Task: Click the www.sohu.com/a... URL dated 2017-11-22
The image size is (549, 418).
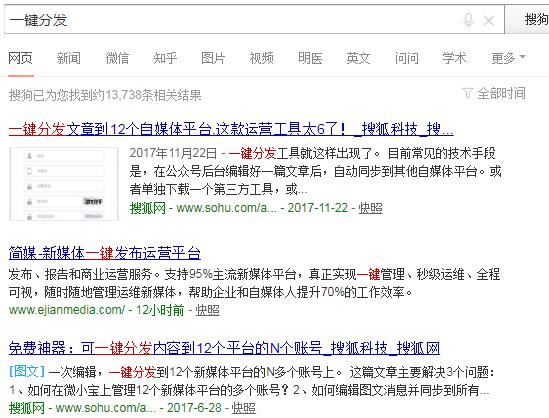Action: pos(226,208)
